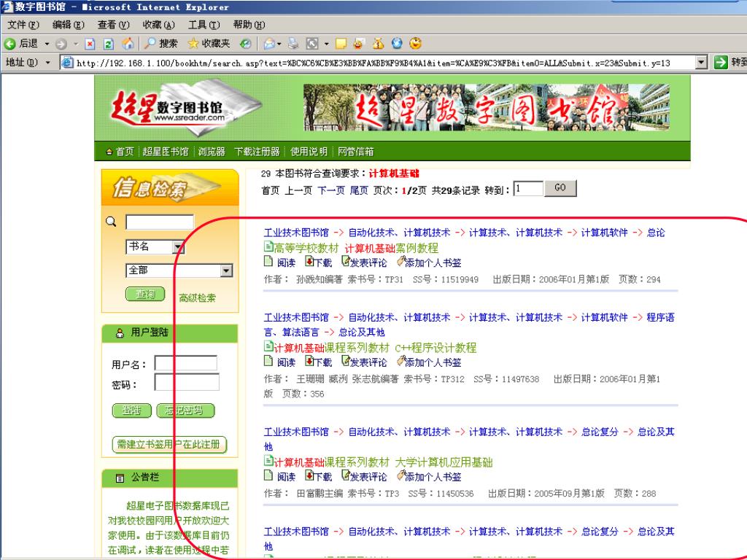Click 发表评论 icon for C++程序设计教程
Viewport: 747px width, 560px height.
click(345, 362)
